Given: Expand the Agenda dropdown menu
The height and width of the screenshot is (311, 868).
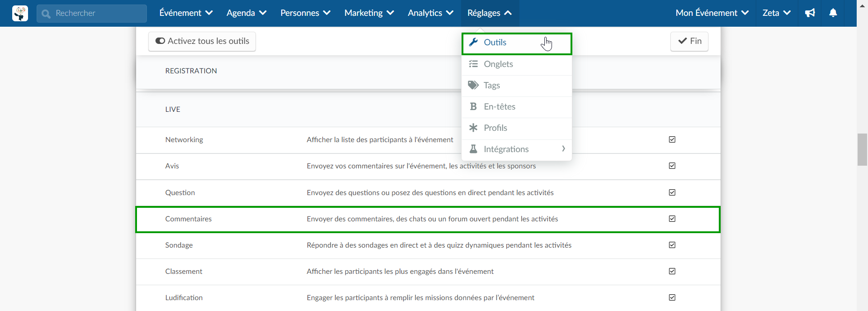Looking at the screenshot, I should [246, 13].
